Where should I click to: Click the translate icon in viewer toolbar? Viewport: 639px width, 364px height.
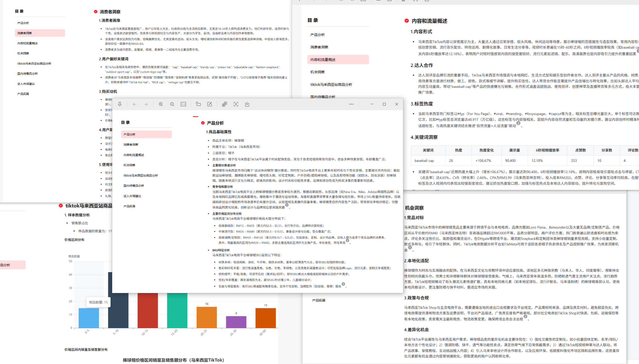pyautogui.click(x=224, y=104)
